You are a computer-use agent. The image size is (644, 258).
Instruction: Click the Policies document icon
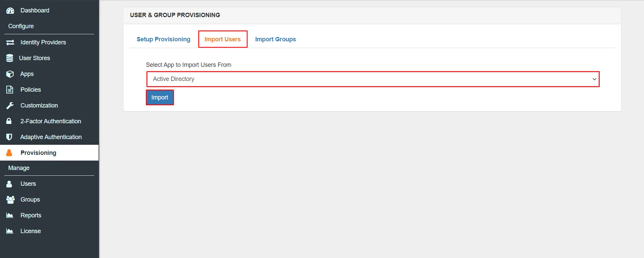(10, 90)
